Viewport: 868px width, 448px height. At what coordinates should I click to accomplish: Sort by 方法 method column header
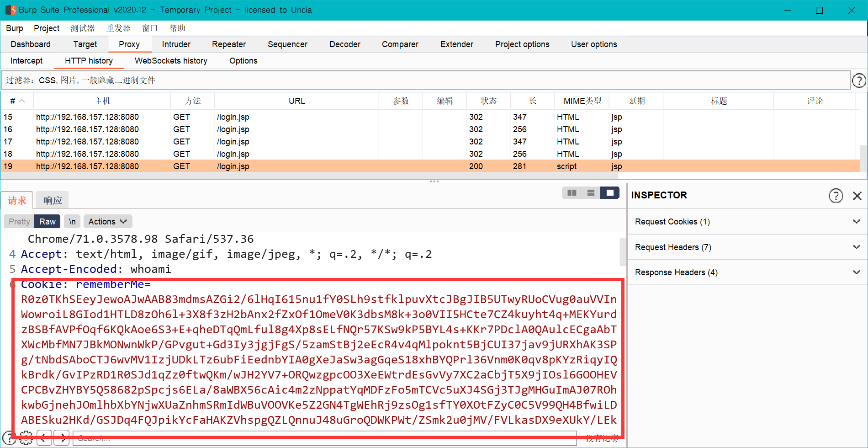(x=192, y=101)
